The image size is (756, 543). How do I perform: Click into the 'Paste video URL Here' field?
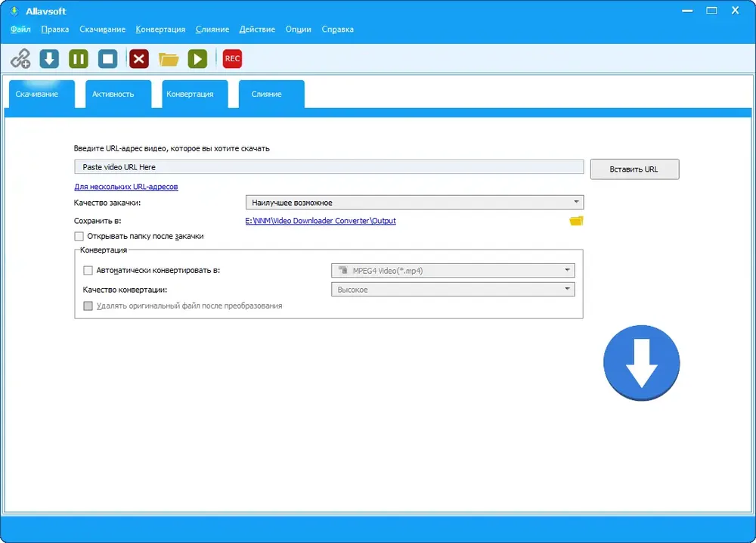pos(329,167)
